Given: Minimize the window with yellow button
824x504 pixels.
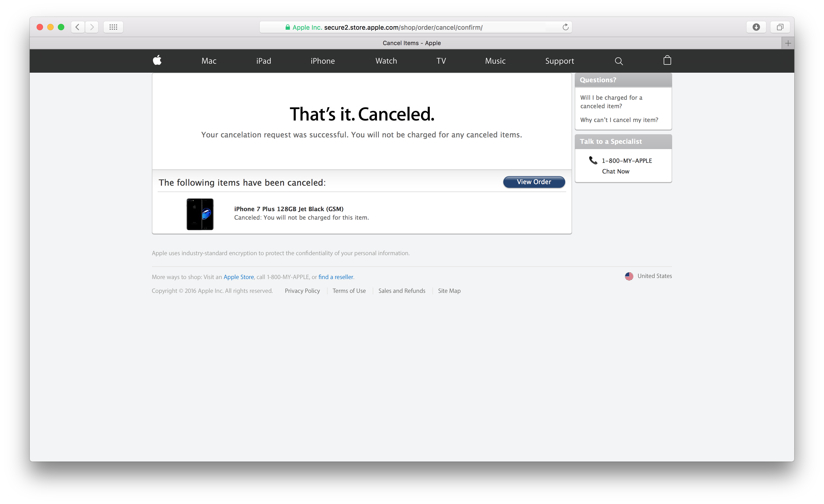Looking at the screenshot, I should pyautogui.click(x=50, y=27).
